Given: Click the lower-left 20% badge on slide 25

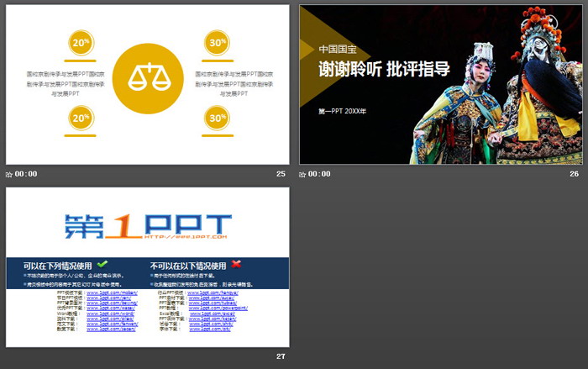Looking at the screenshot, I should click(x=81, y=119).
